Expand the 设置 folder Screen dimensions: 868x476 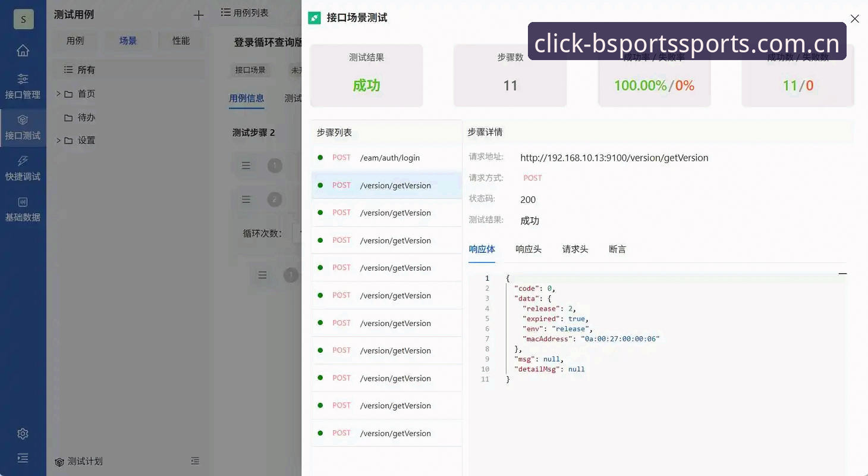pos(59,140)
